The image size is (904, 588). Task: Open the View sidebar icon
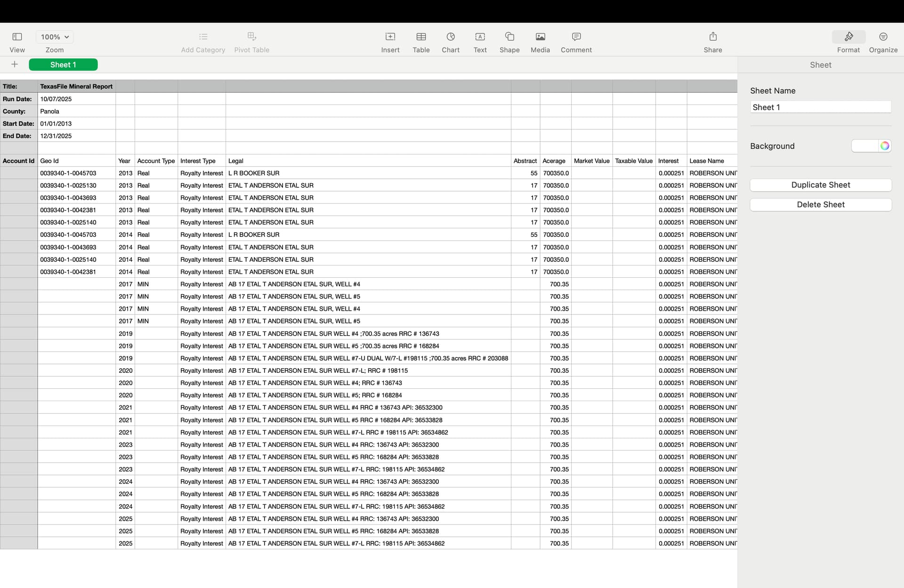[17, 37]
